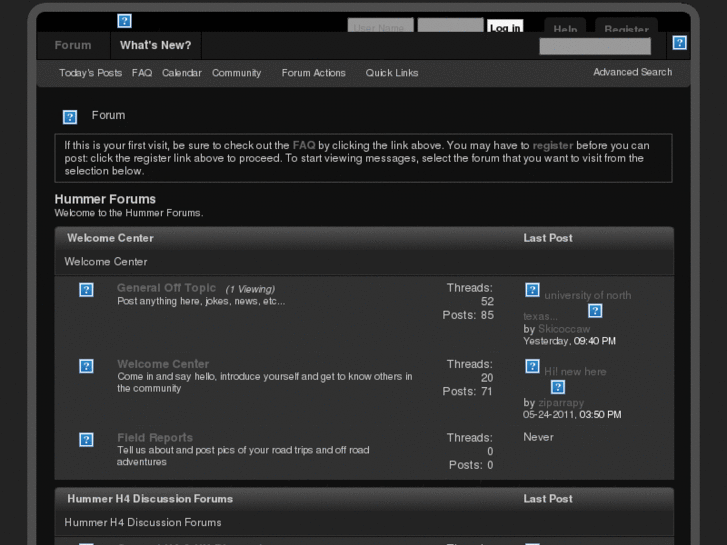This screenshot has width=727, height=545.
Task: Expand the Quick Links dropdown
Action: tap(392, 73)
